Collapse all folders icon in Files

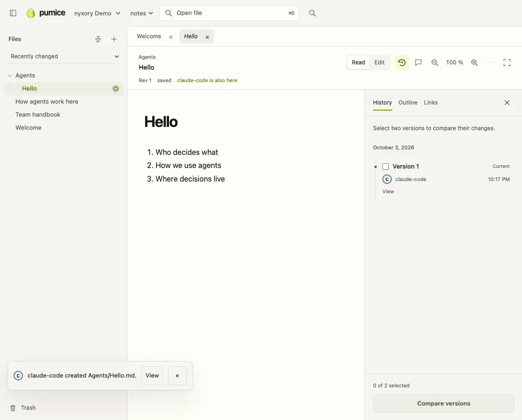(98, 39)
